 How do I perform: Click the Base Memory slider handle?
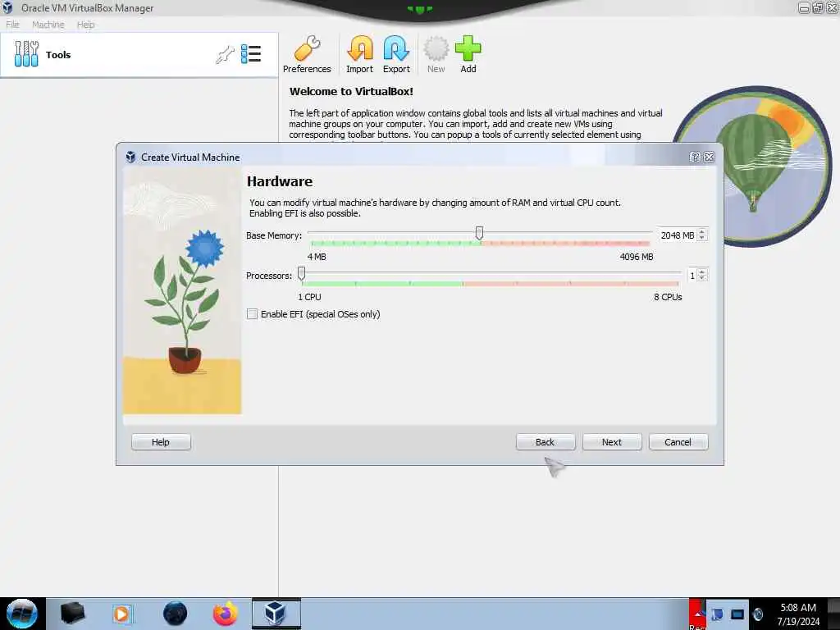pyautogui.click(x=479, y=233)
